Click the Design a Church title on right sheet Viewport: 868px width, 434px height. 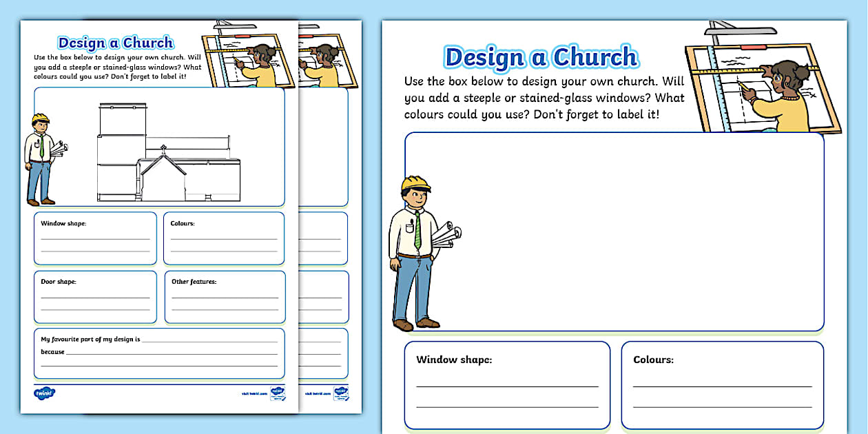click(x=541, y=57)
